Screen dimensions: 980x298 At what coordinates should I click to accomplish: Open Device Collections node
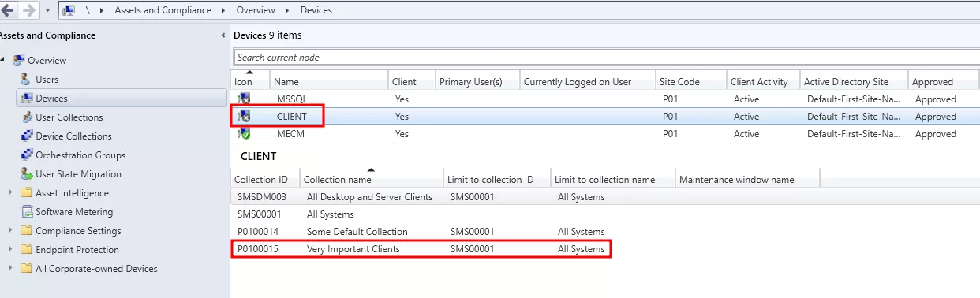pos(73,136)
